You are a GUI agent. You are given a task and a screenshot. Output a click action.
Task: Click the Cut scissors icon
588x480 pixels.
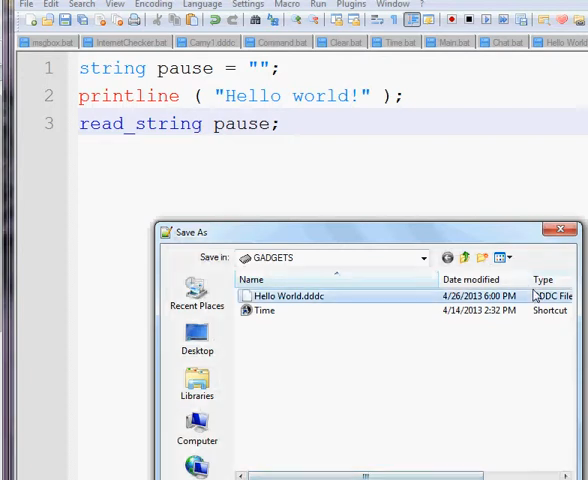pyautogui.click(x=158, y=20)
